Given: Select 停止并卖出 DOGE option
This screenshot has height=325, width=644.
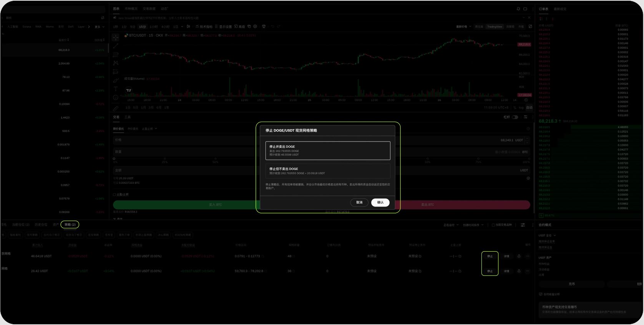Looking at the screenshot, I should coord(328,150).
